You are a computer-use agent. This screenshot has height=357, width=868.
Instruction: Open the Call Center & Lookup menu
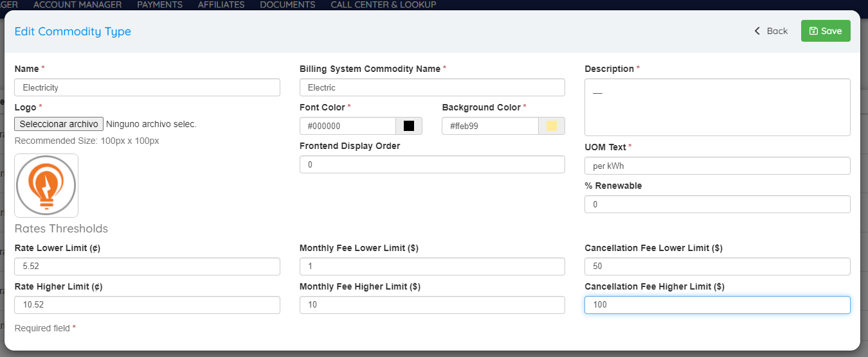click(383, 4)
